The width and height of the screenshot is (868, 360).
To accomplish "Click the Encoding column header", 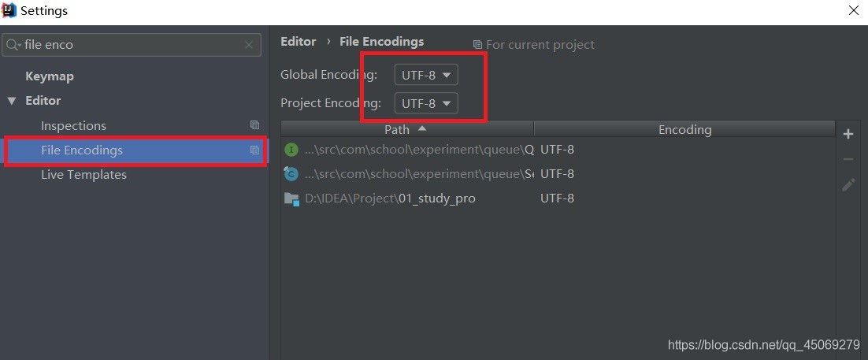I will pyautogui.click(x=684, y=129).
